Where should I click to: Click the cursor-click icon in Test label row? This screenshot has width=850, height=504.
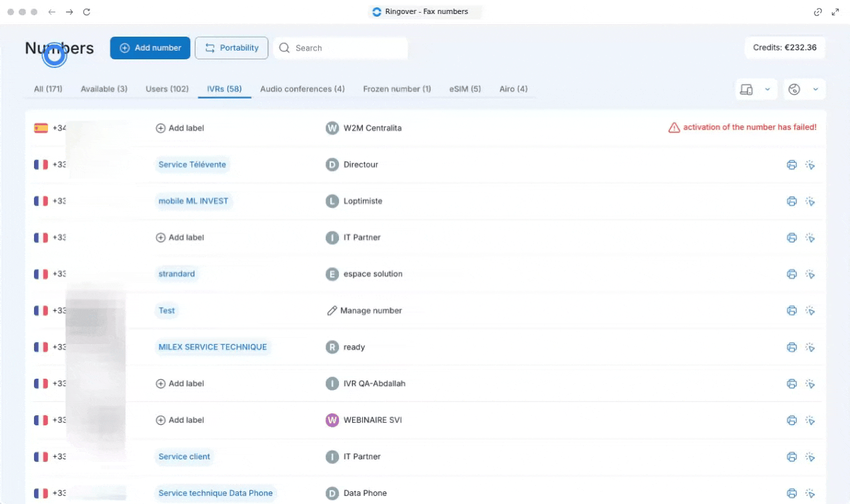point(811,311)
